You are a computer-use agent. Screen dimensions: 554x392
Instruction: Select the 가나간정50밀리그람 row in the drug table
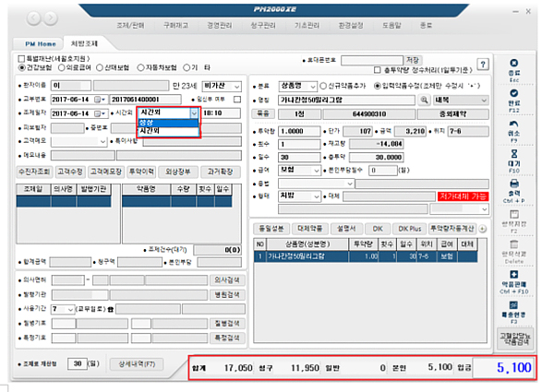366,256
